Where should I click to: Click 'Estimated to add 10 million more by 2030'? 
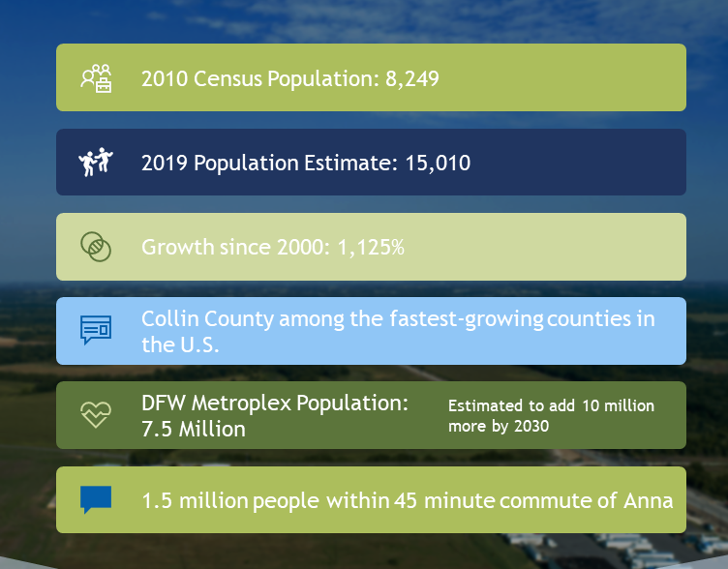point(551,416)
